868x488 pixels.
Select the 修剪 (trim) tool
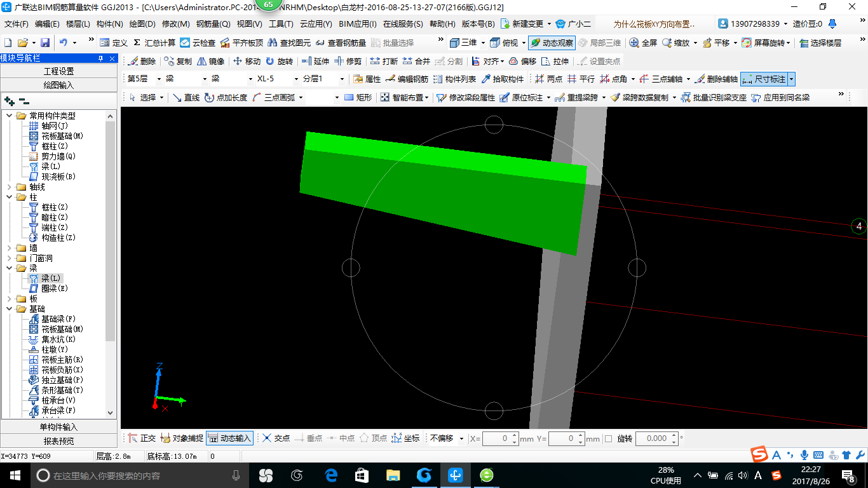pos(348,62)
